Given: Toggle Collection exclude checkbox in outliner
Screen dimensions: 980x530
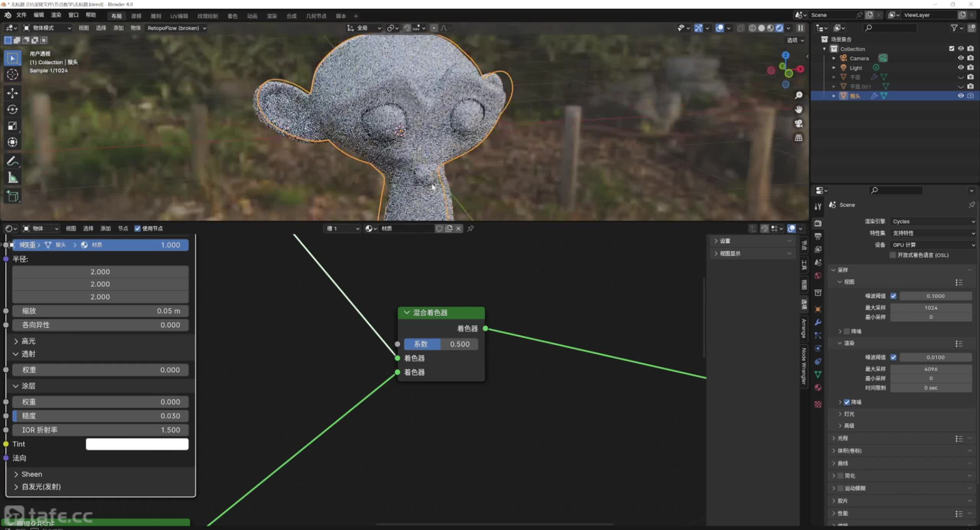Looking at the screenshot, I should (x=951, y=49).
